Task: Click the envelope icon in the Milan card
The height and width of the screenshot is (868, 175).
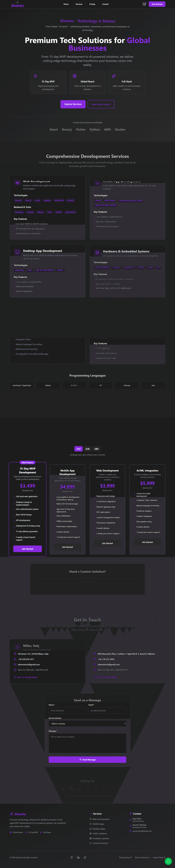Action: click(x=15, y=664)
